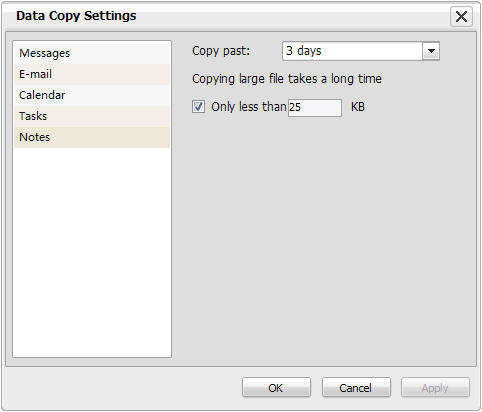Uncheck the Only less than checkbox
This screenshot has width=482, height=412.
[198, 107]
